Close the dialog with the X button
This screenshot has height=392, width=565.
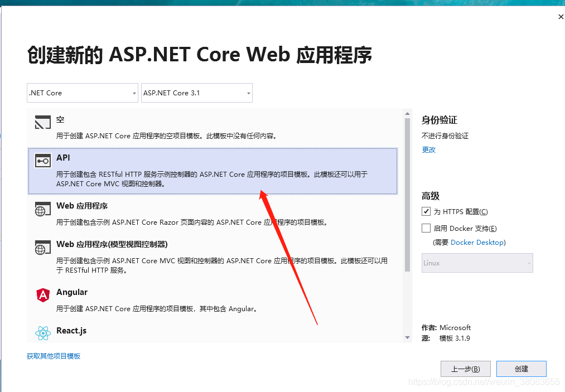tap(561, 17)
